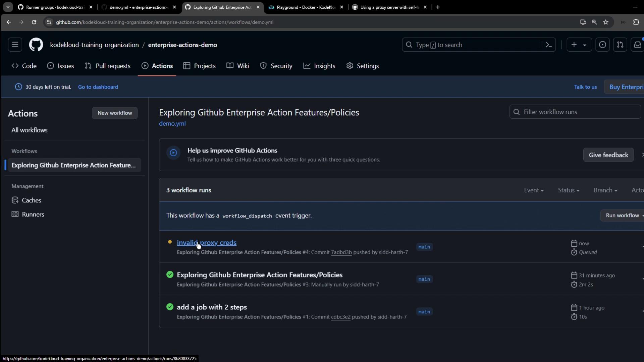This screenshot has width=644, height=362.
Task: Expand the Status filter dropdown
Action: pos(569,190)
